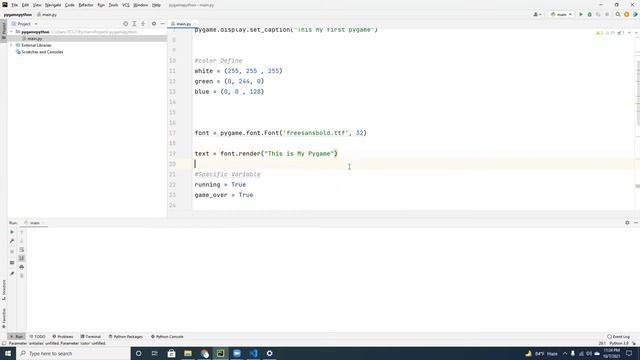This screenshot has width=640, height=360.
Task: Rerun main using Run panel play icon
Action: (12, 232)
